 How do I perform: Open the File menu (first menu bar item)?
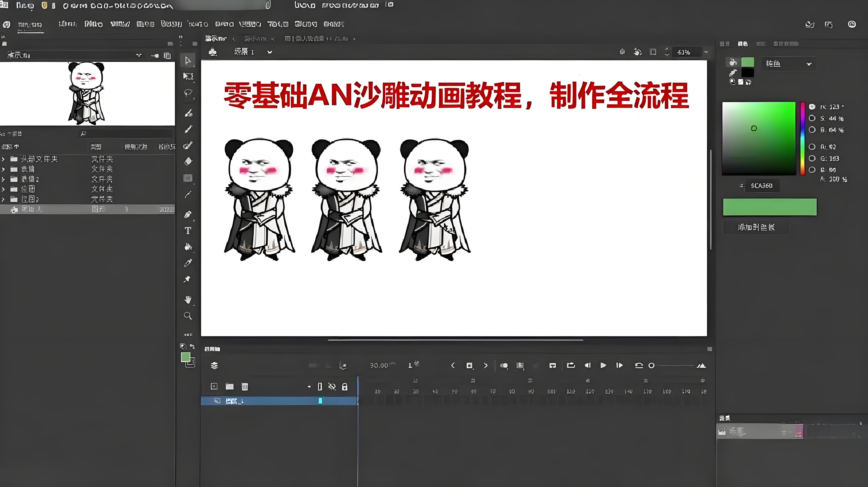(67, 24)
